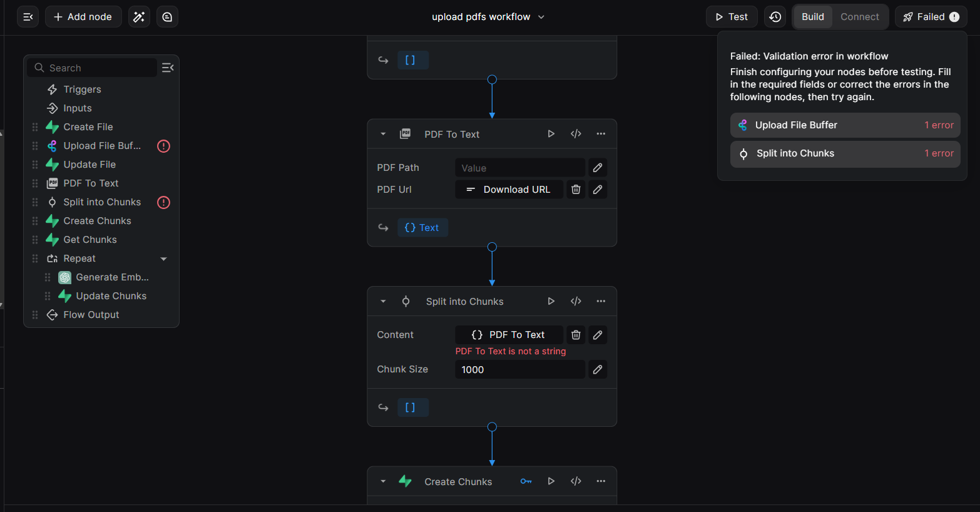
Task: Collapse the Split into Chunks node header
Action: 383,301
